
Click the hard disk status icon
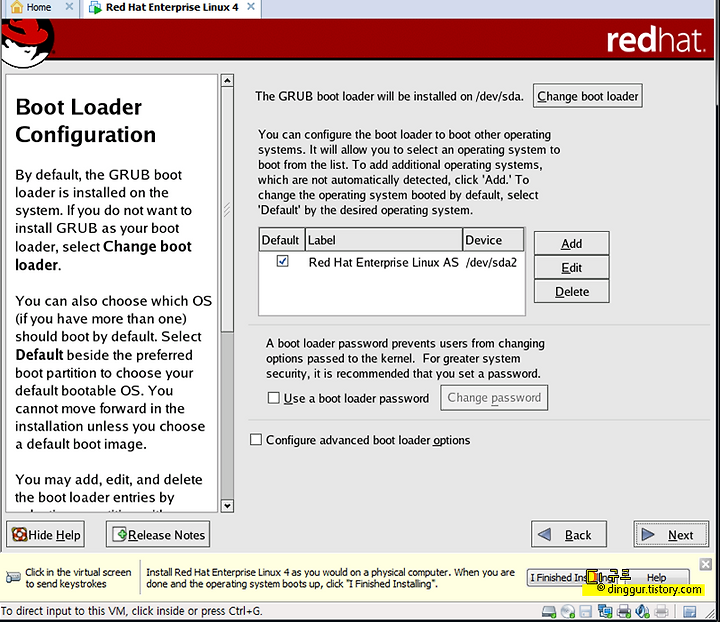[x=549, y=611]
